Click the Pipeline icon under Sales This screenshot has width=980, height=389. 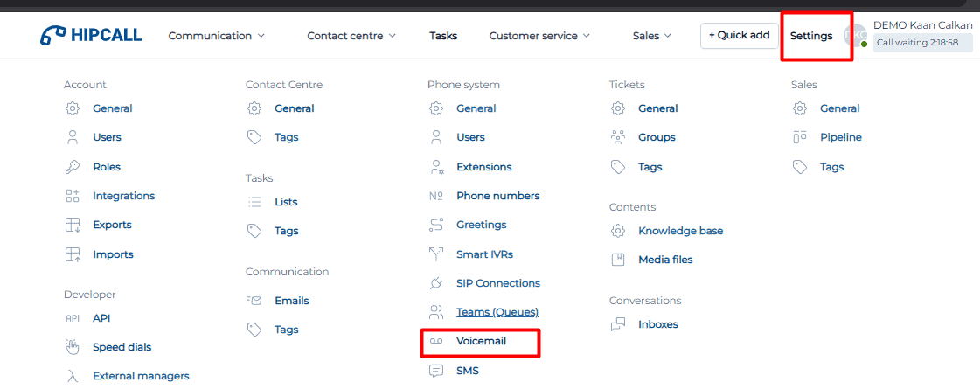coord(799,137)
